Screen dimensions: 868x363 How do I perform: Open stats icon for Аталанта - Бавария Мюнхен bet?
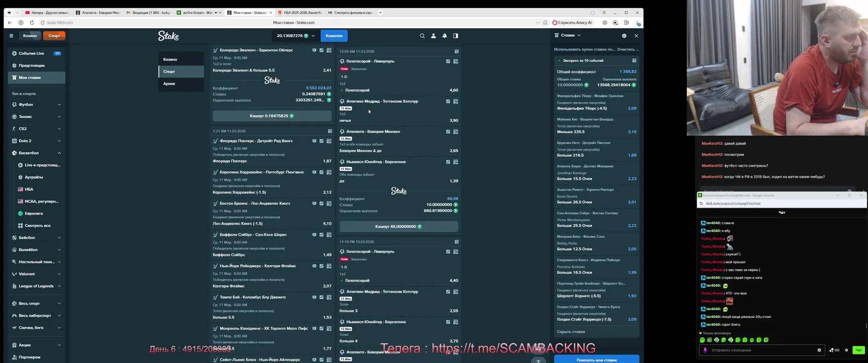448,132
